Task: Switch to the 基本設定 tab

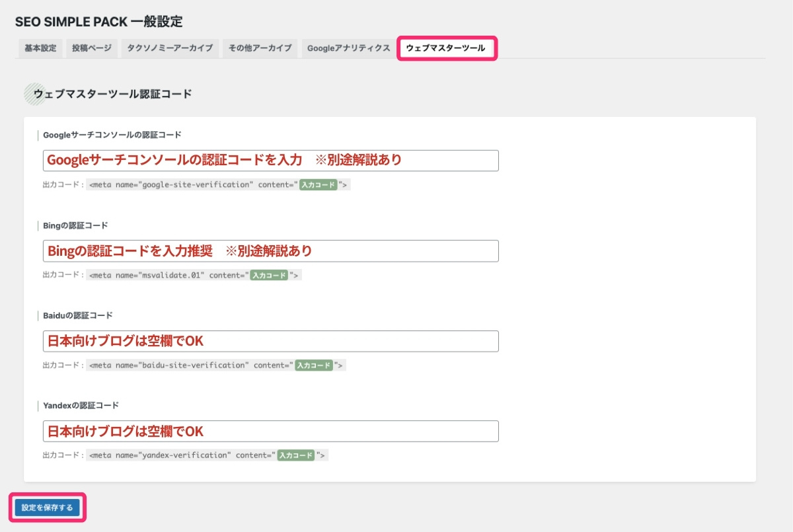Action: pos(39,48)
